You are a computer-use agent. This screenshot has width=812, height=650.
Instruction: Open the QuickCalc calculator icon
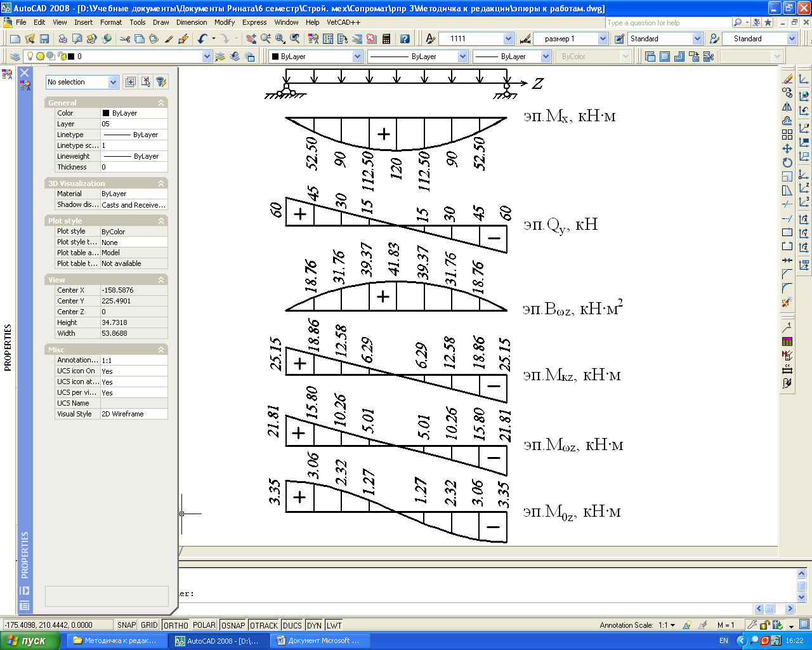point(386,39)
